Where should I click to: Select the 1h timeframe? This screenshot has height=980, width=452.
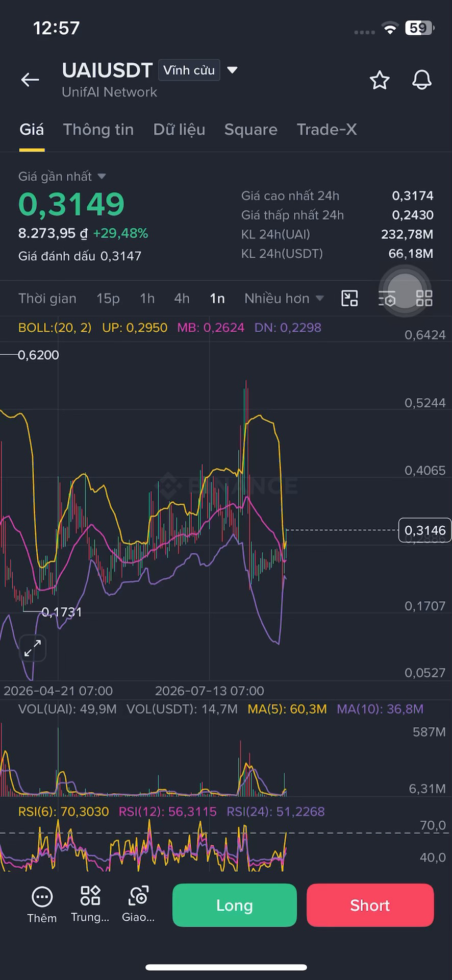coord(147,299)
